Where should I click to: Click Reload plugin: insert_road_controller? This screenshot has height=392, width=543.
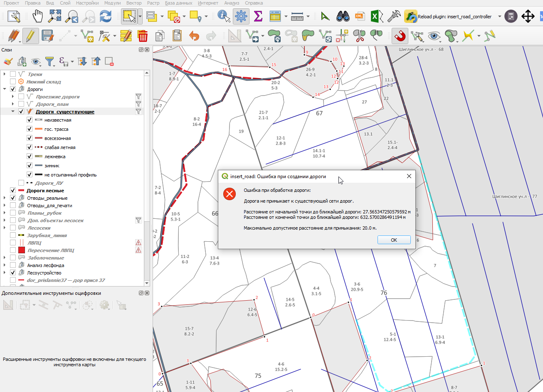[448, 17]
